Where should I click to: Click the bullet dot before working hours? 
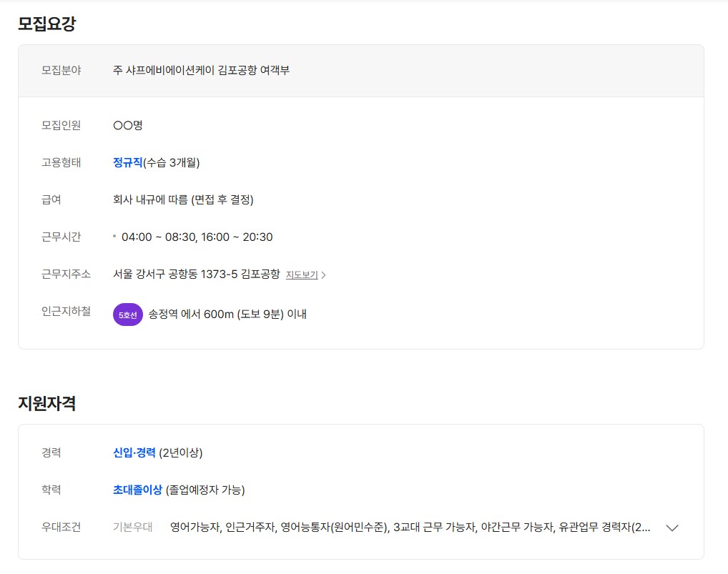(x=114, y=236)
